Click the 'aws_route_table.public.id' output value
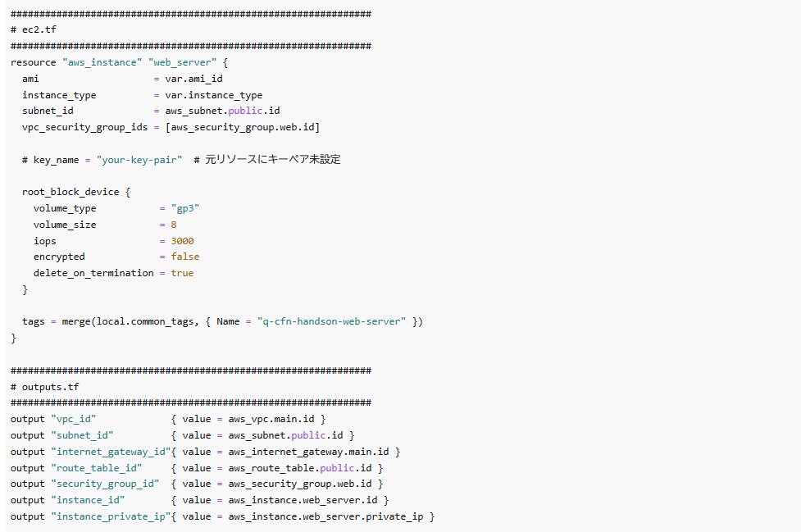 click(300, 468)
